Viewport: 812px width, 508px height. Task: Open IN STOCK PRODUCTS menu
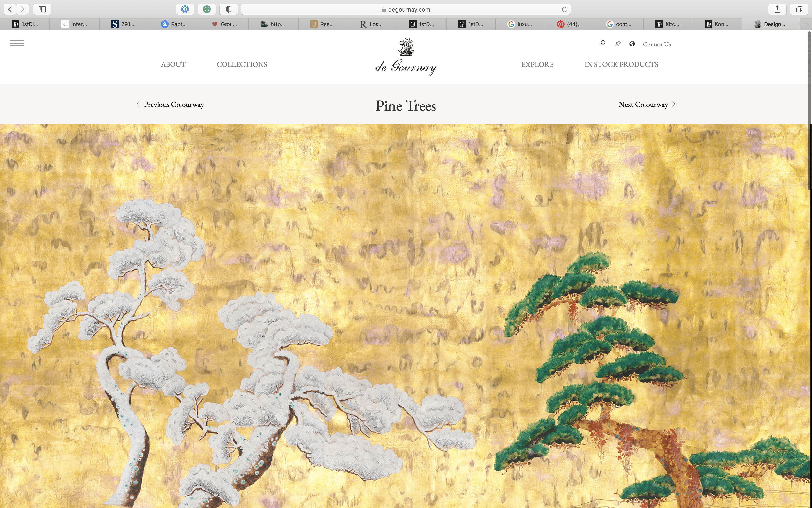(621, 64)
